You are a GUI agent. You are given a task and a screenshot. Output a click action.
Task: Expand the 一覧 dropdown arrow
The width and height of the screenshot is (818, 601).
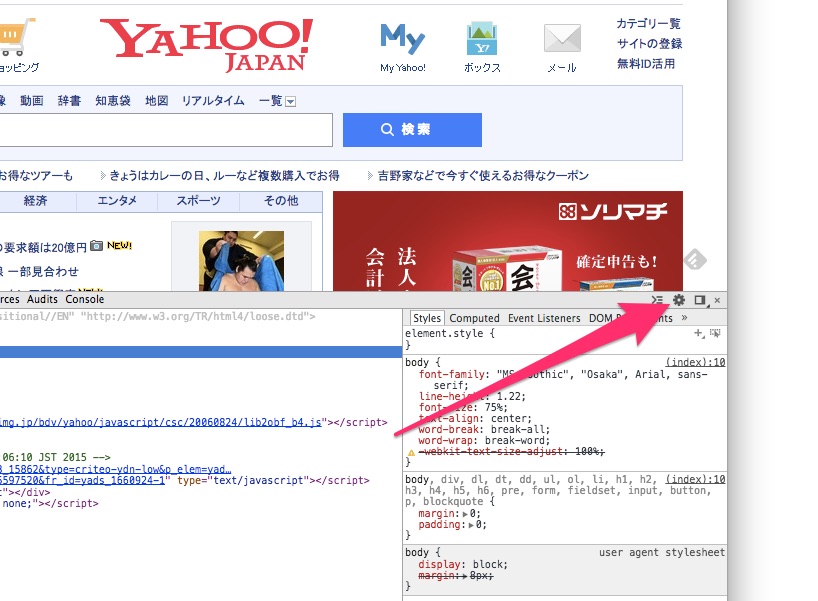pyautogui.click(x=291, y=102)
